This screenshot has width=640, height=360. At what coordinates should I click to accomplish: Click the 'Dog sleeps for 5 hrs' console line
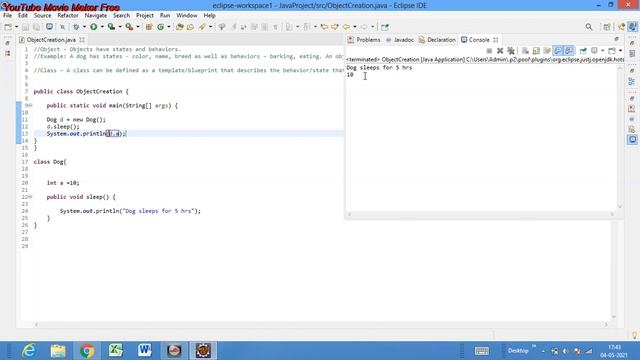pos(379,68)
